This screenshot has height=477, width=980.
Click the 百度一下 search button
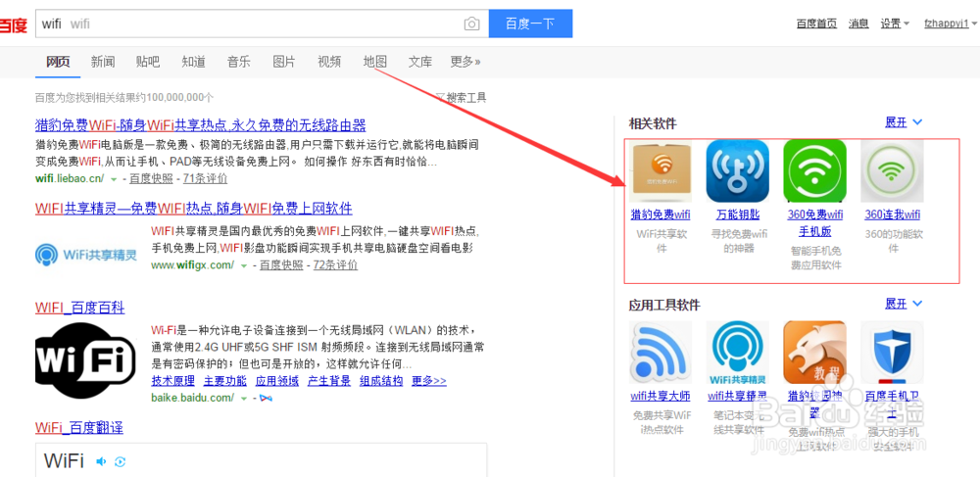pos(530,24)
